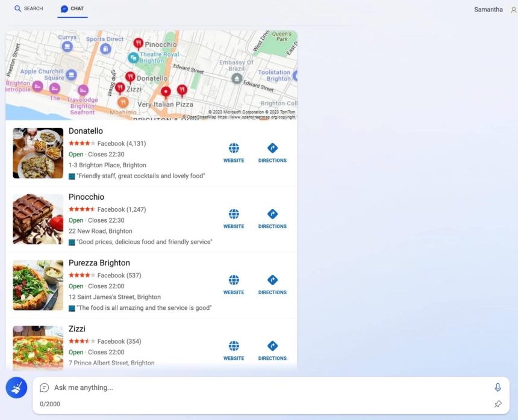518x420 pixels.
Task: Start a new chat with the broom icon
Action: click(x=16, y=388)
